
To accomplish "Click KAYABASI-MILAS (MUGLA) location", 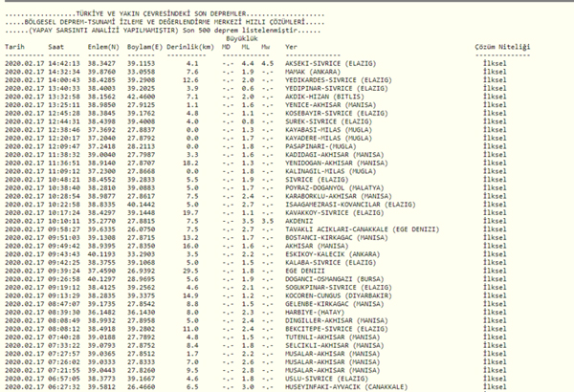I will [x=329, y=130].
